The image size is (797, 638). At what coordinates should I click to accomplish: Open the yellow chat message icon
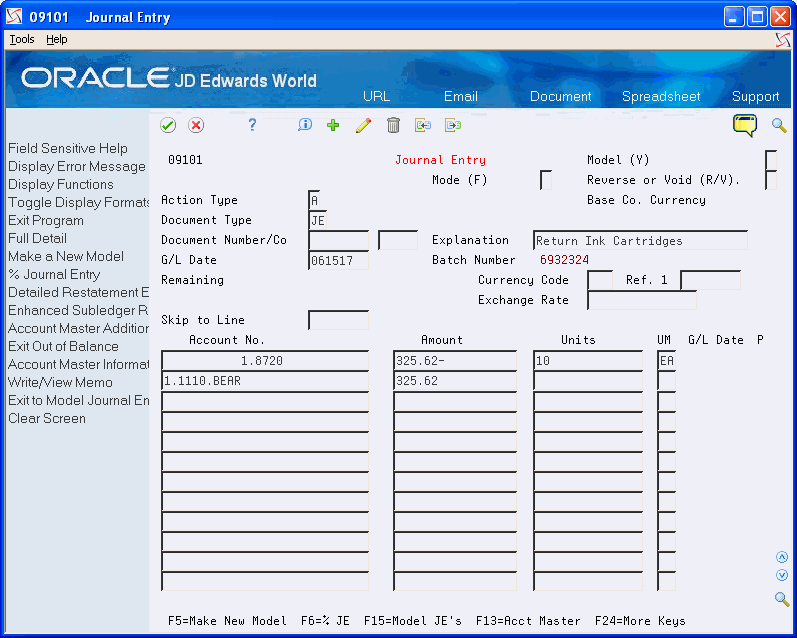(x=745, y=125)
